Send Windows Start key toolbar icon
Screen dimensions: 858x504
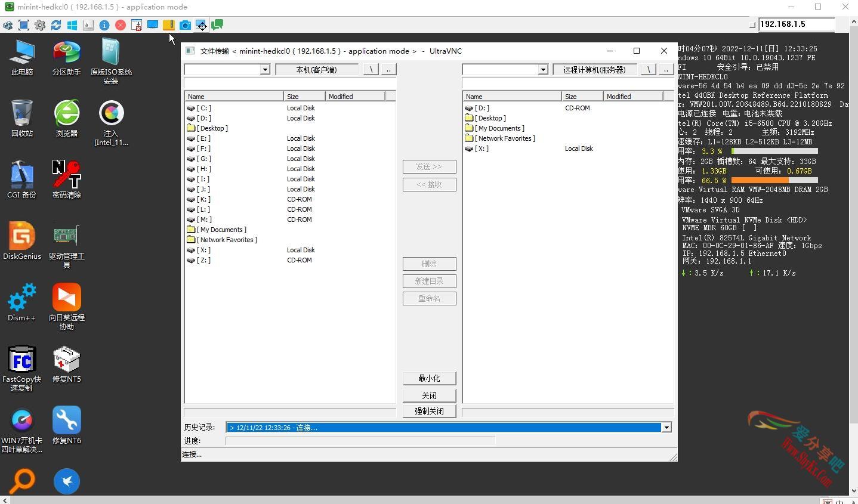tap(72, 25)
